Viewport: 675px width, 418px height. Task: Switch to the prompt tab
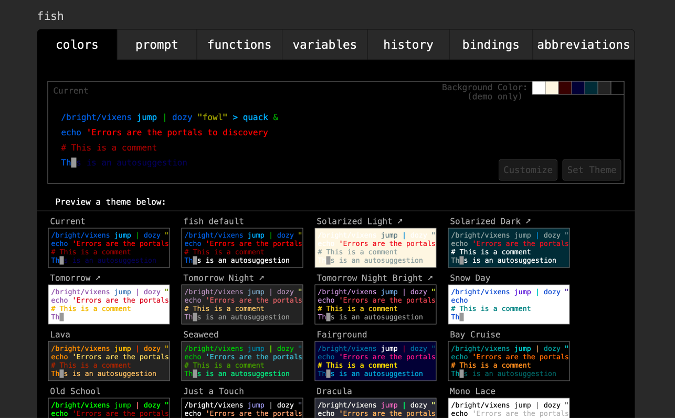157,45
